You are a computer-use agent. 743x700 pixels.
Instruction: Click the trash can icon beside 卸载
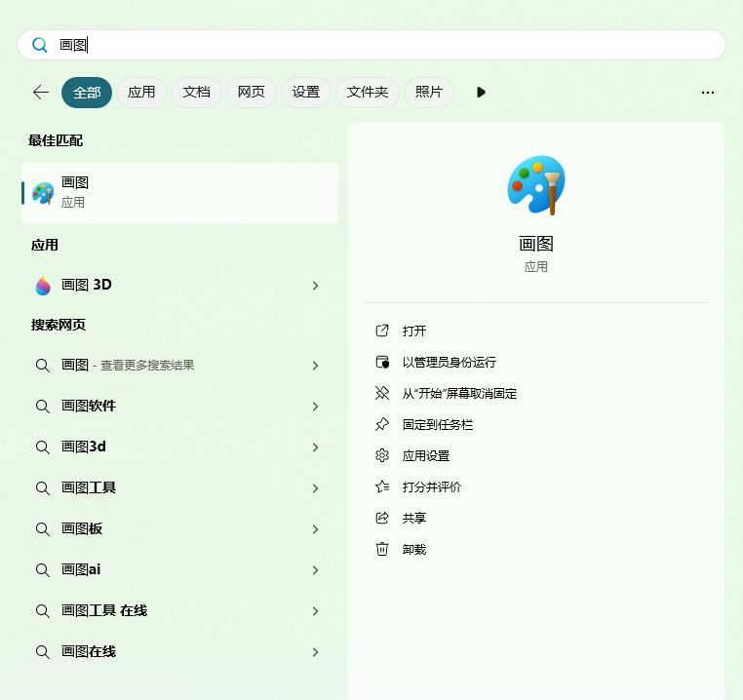pyautogui.click(x=382, y=549)
